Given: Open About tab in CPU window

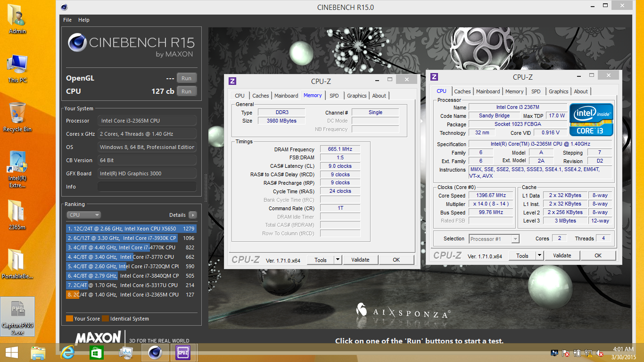Looking at the screenshot, I should pyautogui.click(x=581, y=91).
